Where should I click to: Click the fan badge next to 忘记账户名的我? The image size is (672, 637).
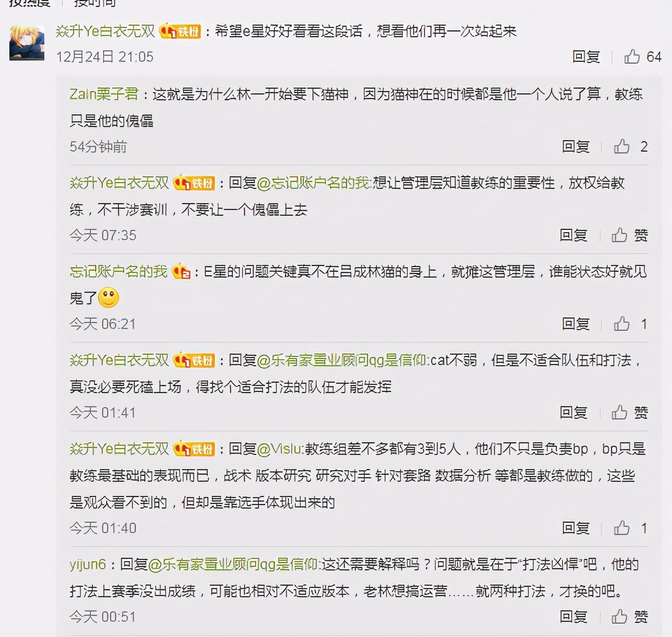(x=181, y=271)
